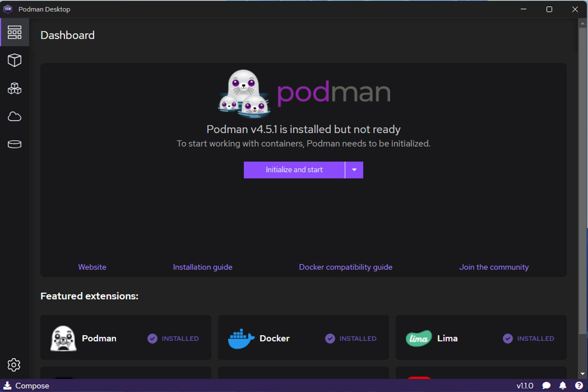Open the help question mark icon
The height and width of the screenshot is (392, 588).
579,386
